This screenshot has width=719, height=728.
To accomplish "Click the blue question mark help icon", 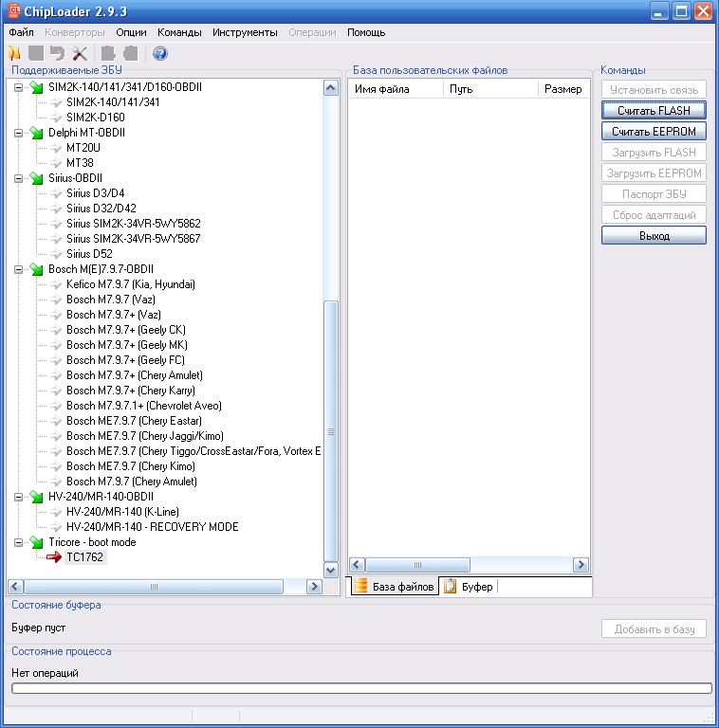I will coord(159,53).
